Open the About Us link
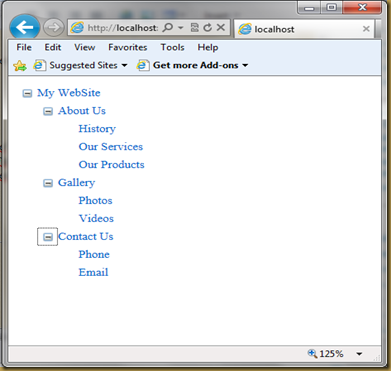 pos(82,111)
